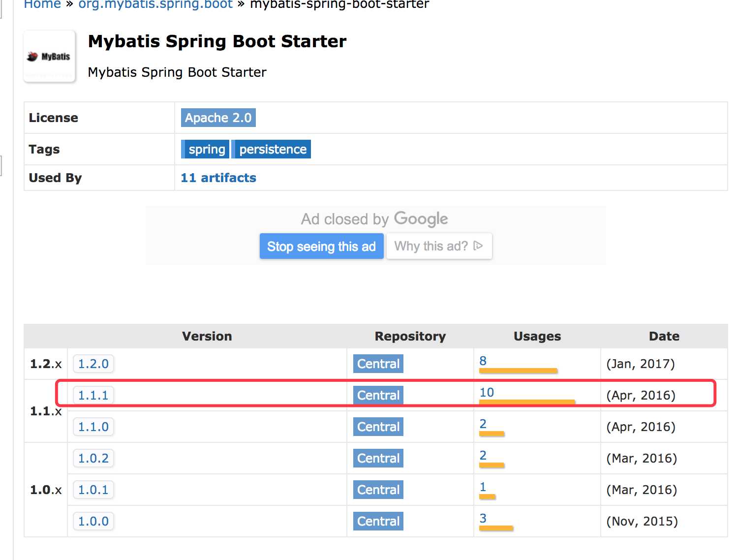Click the 1.2.0 usage bar
The height and width of the screenshot is (560, 738).
point(518,371)
